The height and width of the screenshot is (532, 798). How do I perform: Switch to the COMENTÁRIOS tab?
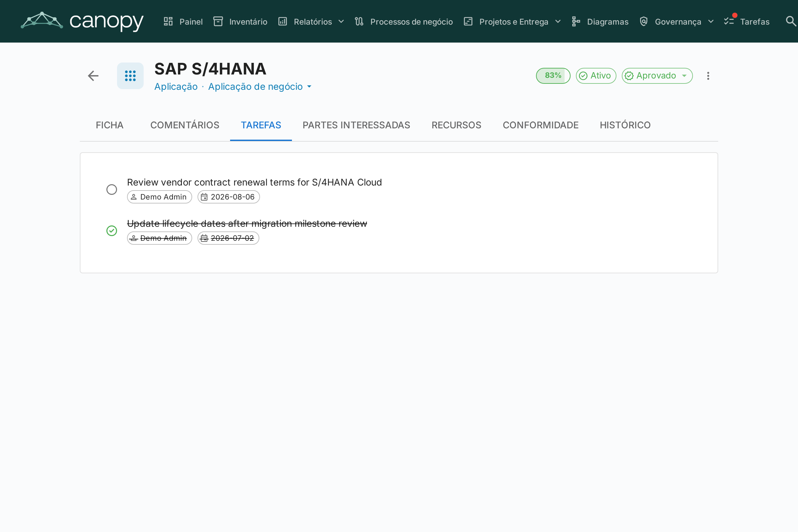tap(185, 125)
